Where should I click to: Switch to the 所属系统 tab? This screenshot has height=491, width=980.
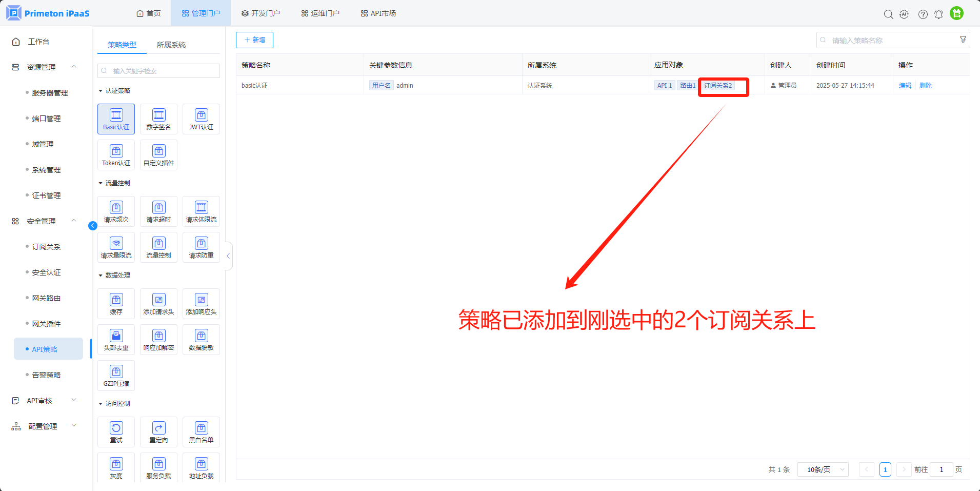pos(171,45)
